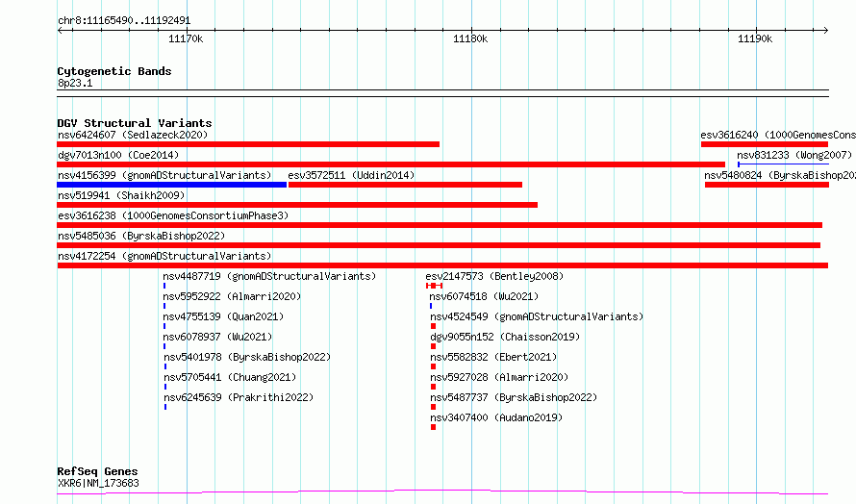Screen dimensions: 856x504
Task: Click the red bar for esv3616238
Action: click(x=440, y=225)
